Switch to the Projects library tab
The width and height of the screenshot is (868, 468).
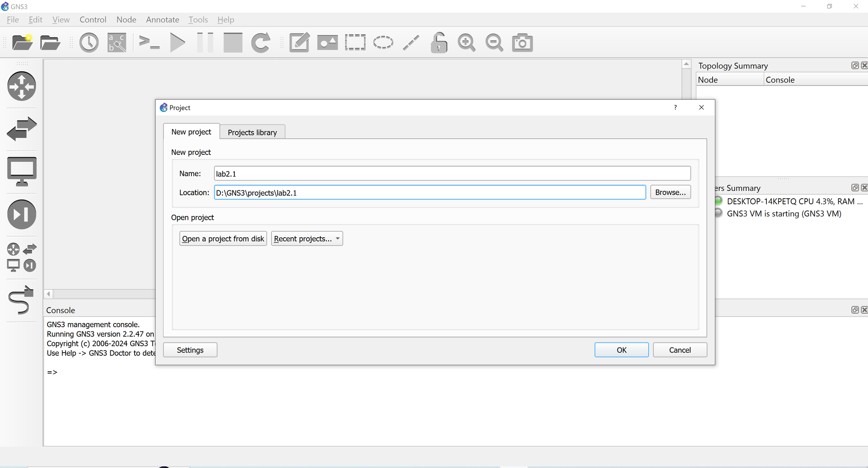[x=252, y=132]
